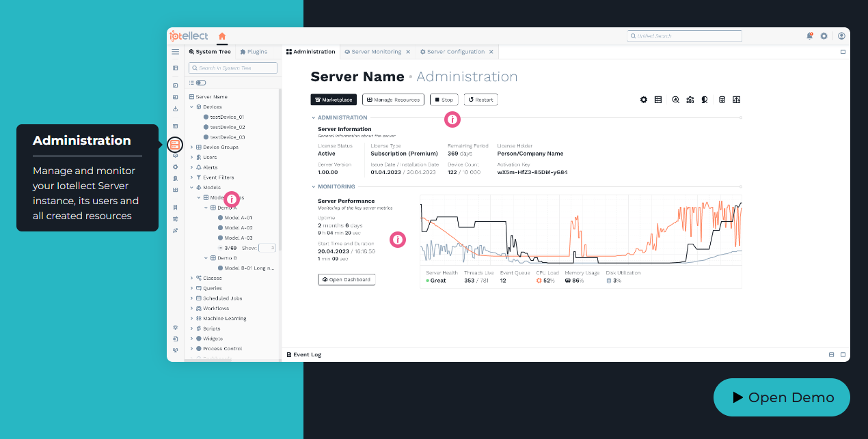Open the user profile icon
The width and height of the screenshot is (868, 439).
[x=841, y=36]
